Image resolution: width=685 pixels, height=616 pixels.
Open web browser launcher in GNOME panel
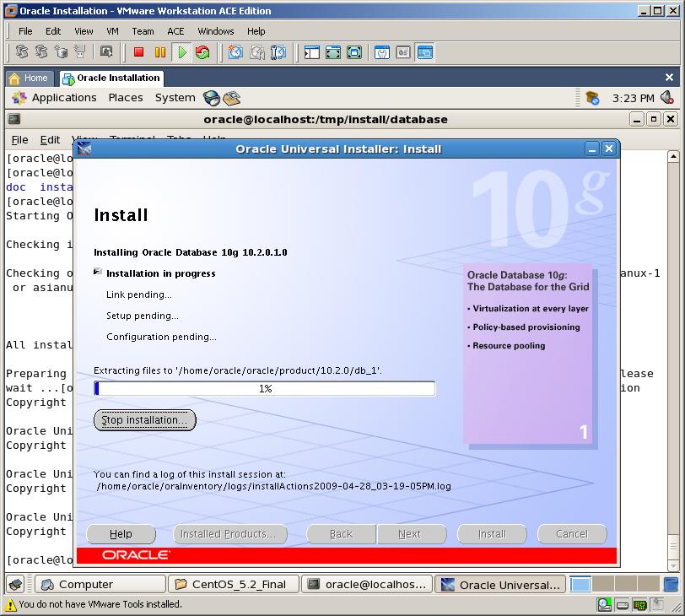pyautogui.click(x=212, y=98)
